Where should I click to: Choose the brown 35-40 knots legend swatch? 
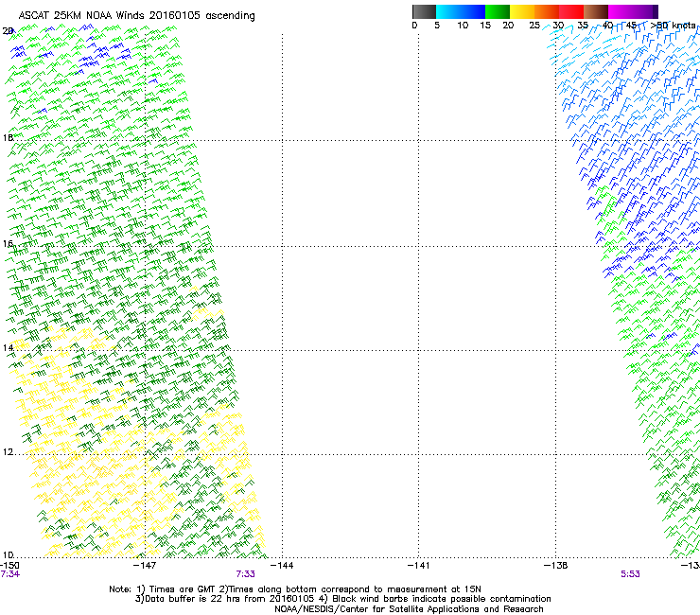click(596, 11)
